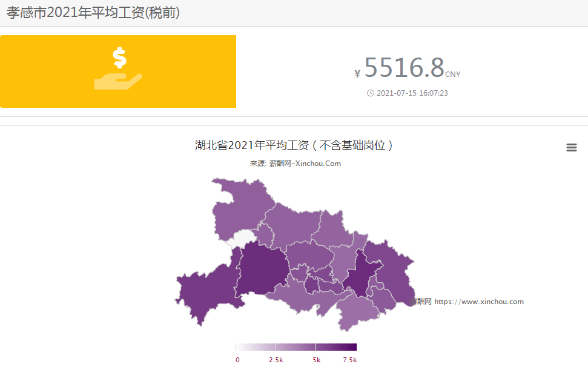Open the chart context menu hamburger icon

click(571, 148)
